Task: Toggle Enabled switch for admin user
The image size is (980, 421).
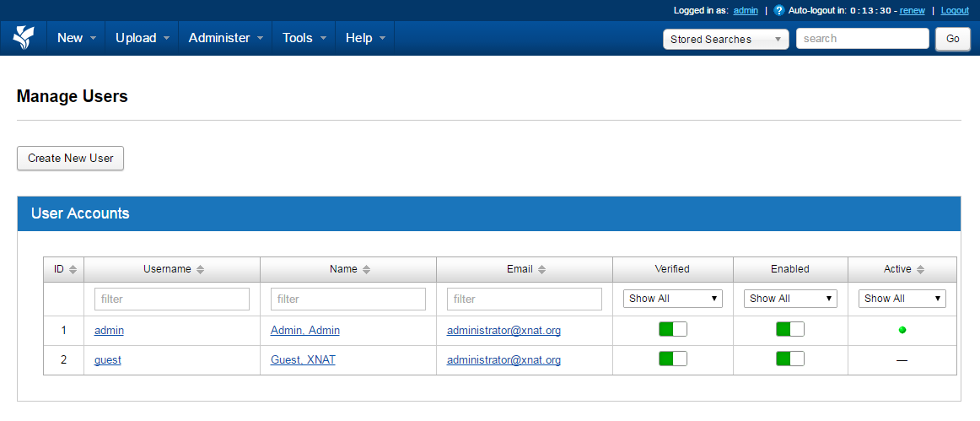Action: pyautogui.click(x=789, y=330)
